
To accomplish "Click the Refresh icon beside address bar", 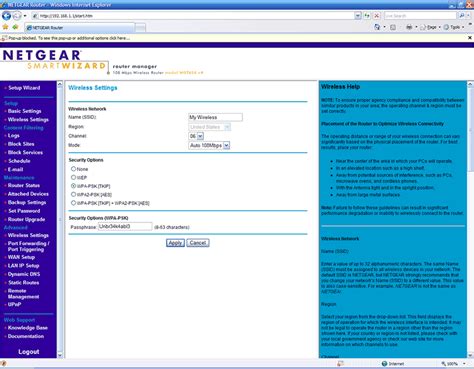I will (x=367, y=16).
